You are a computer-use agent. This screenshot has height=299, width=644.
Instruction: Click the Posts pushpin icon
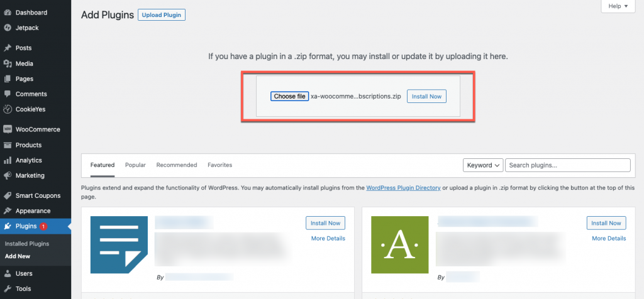[x=8, y=48]
